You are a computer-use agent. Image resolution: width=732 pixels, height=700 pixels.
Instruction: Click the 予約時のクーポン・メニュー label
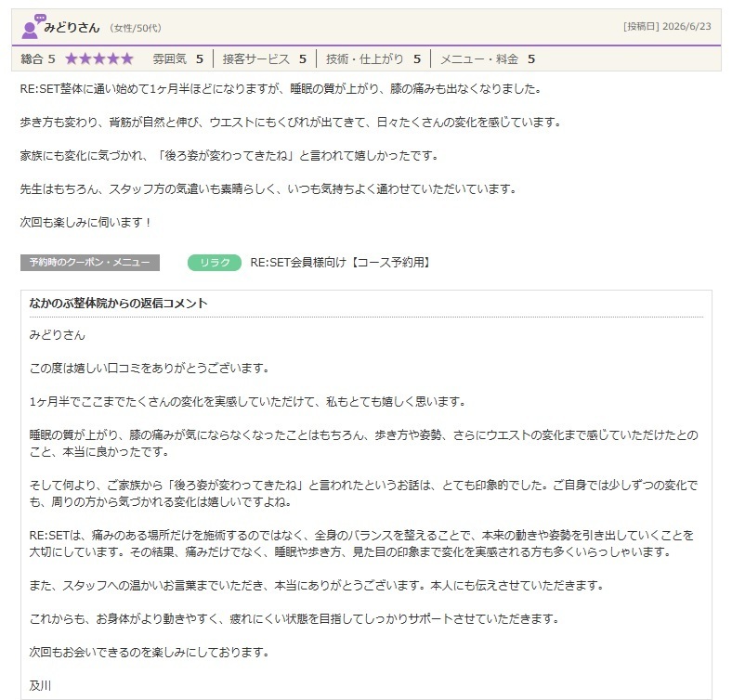(90, 262)
